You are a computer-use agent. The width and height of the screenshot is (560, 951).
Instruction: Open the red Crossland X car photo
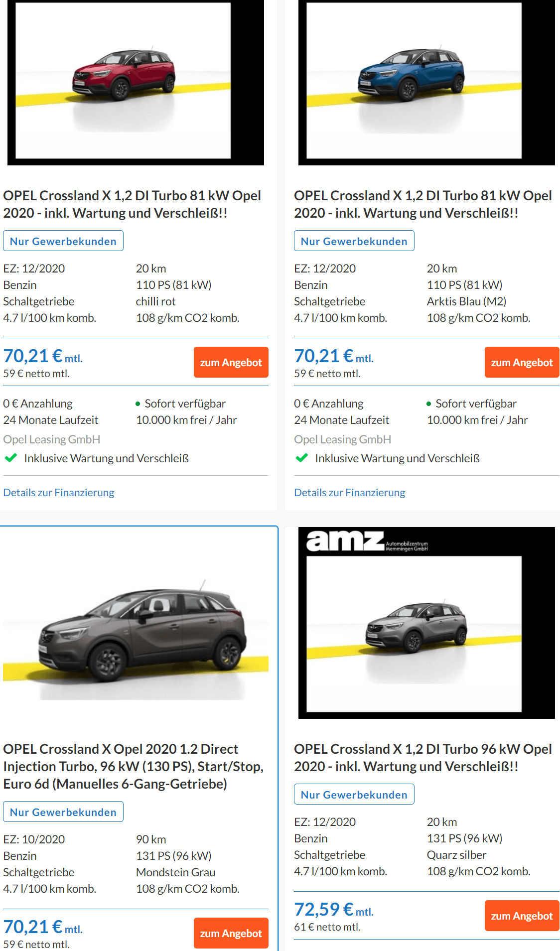coord(136,83)
